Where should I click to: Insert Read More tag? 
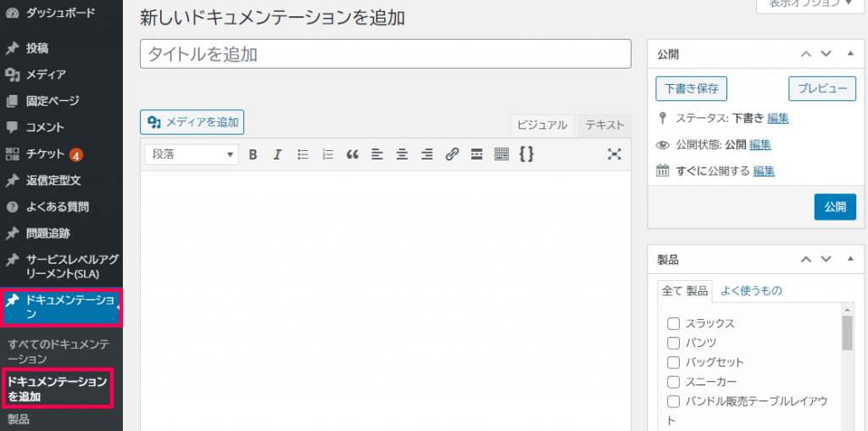click(x=476, y=154)
